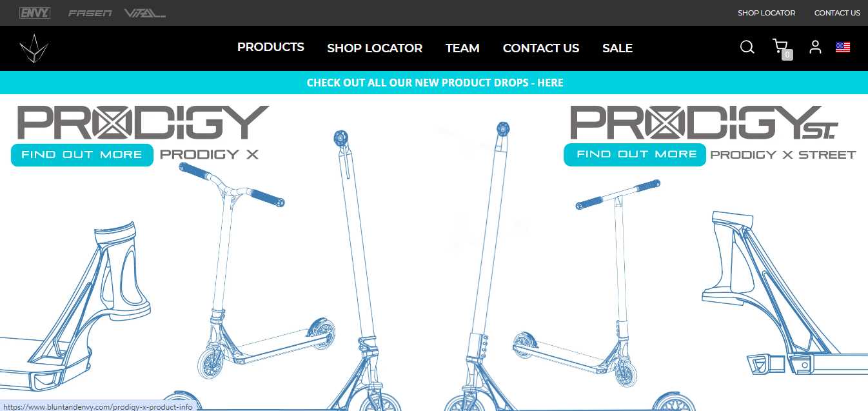
Task: Open the Sale menu item
Action: (617, 48)
